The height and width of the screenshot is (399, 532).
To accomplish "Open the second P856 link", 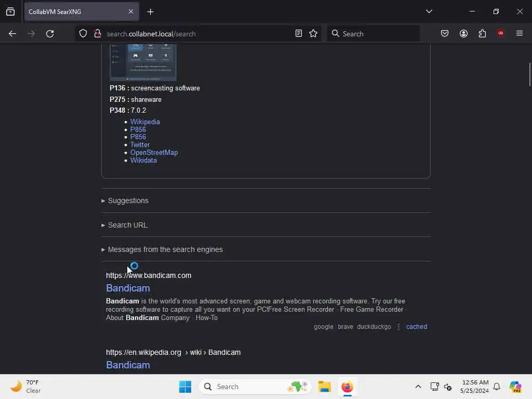I will pos(138,137).
